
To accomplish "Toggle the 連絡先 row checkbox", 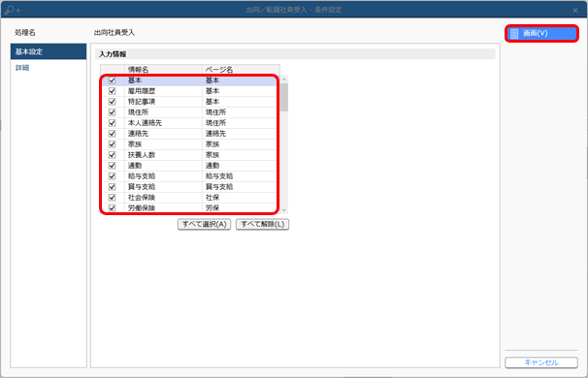I will (112, 134).
